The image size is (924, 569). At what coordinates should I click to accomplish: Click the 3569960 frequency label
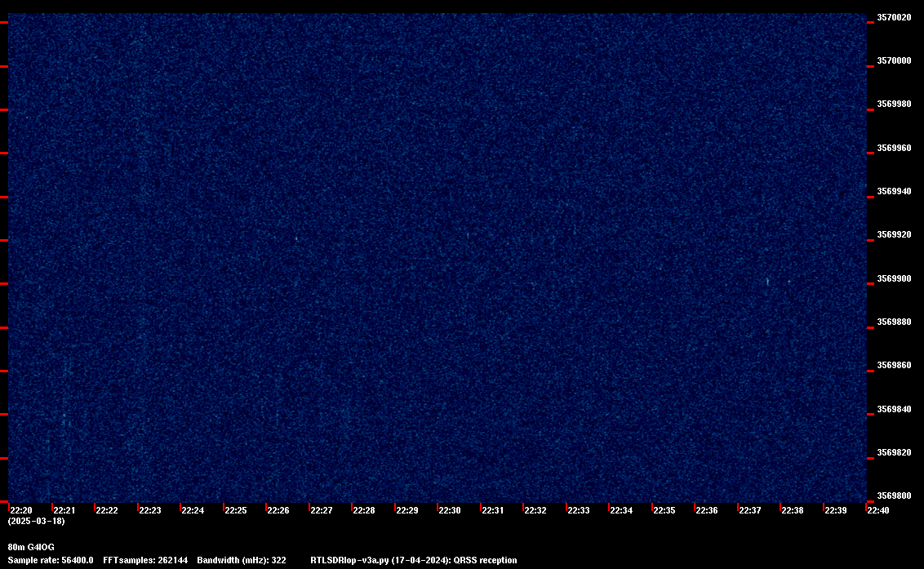894,148
